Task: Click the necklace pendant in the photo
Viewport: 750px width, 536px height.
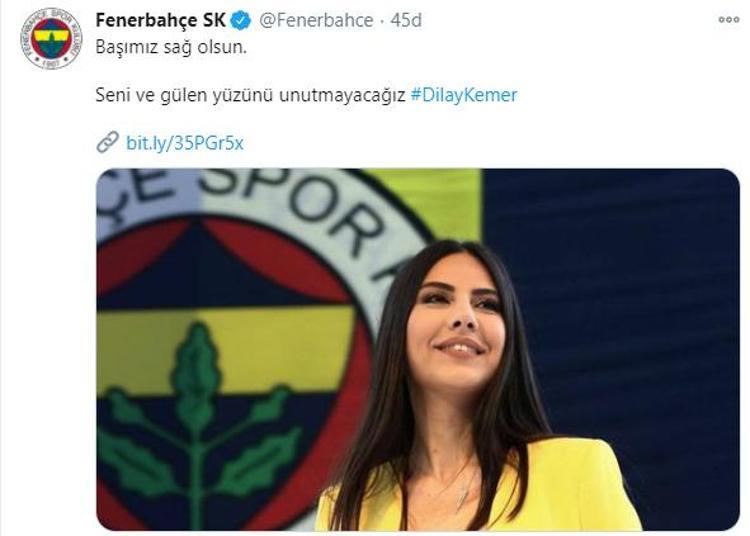Action: tap(463, 497)
